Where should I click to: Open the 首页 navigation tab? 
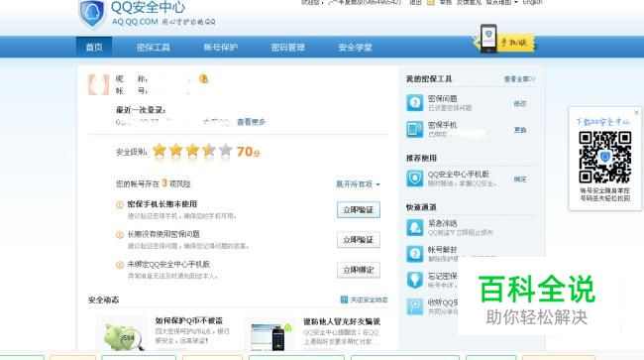[94, 47]
